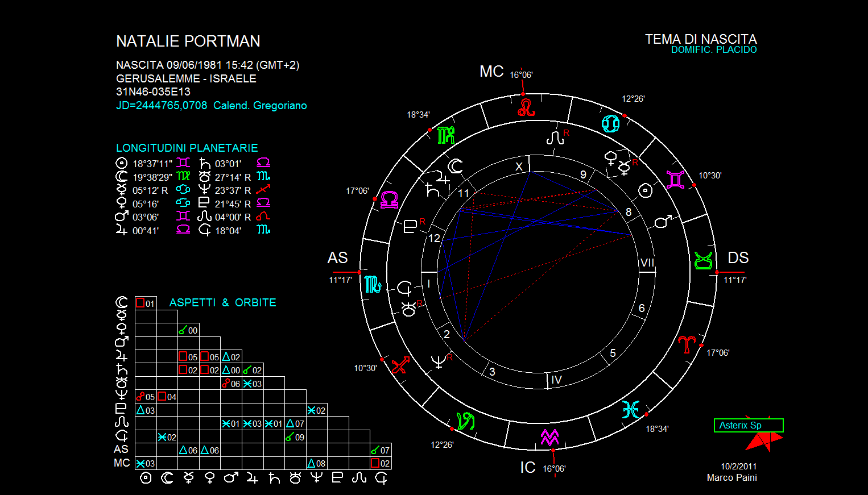
Task: Click the Sun glyph on the aspect grid bottom axis
Action: (x=146, y=479)
